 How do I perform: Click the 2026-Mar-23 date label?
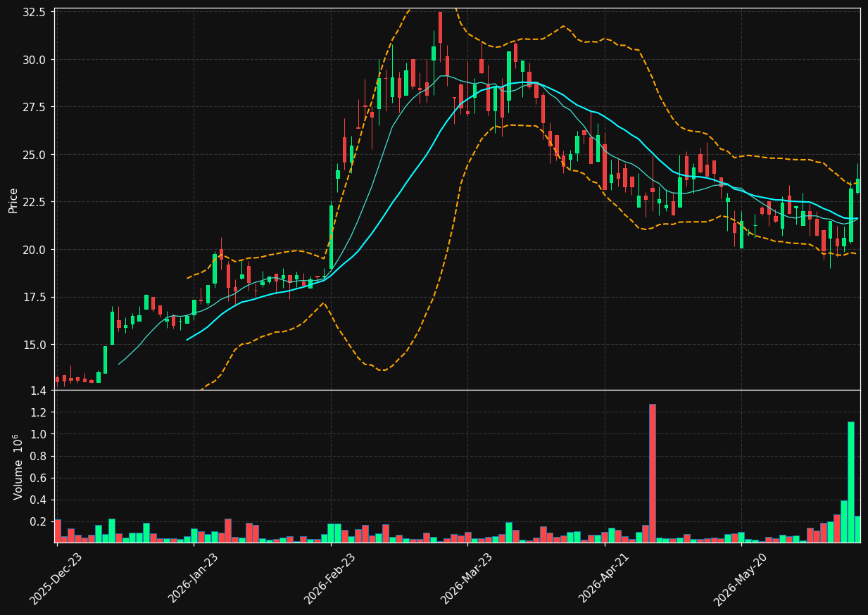coord(467,579)
